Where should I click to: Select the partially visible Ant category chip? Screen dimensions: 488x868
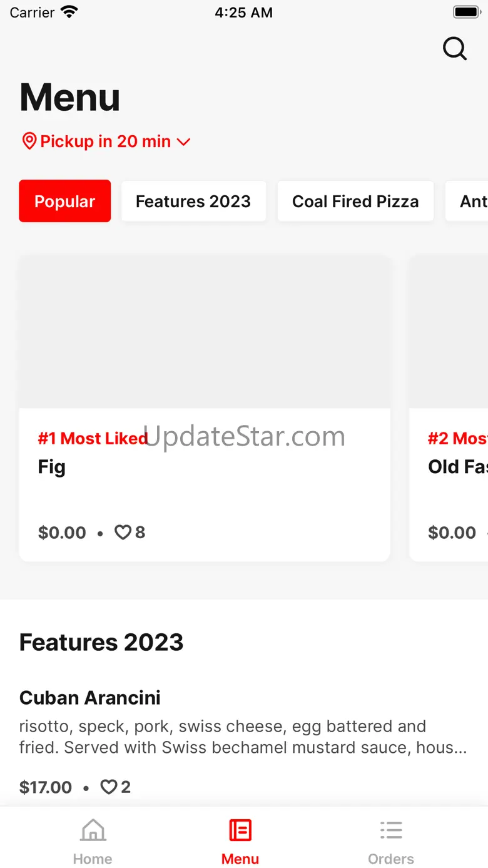pos(467,201)
